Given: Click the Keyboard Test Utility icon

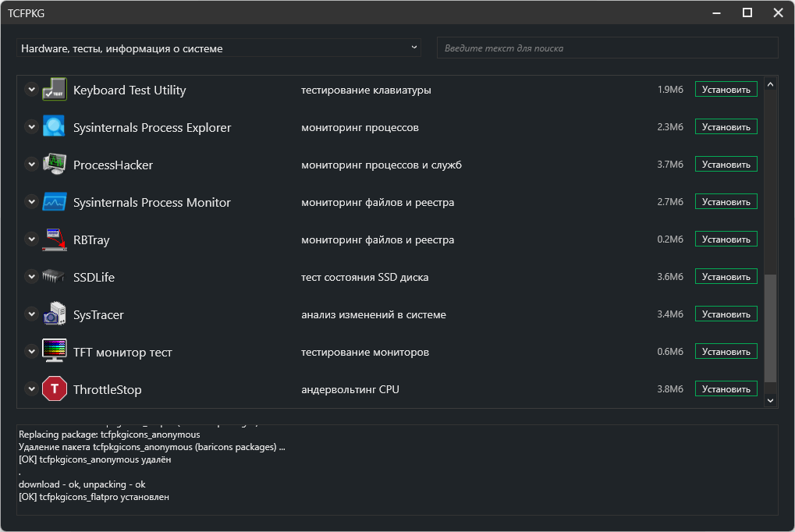Looking at the screenshot, I should (x=54, y=90).
